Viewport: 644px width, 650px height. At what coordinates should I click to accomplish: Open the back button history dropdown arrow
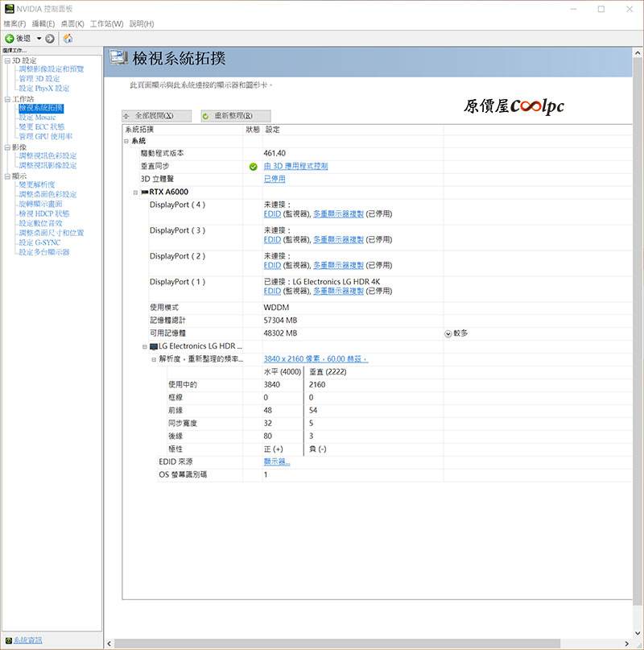pyautogui.click(x=38, y=39)
